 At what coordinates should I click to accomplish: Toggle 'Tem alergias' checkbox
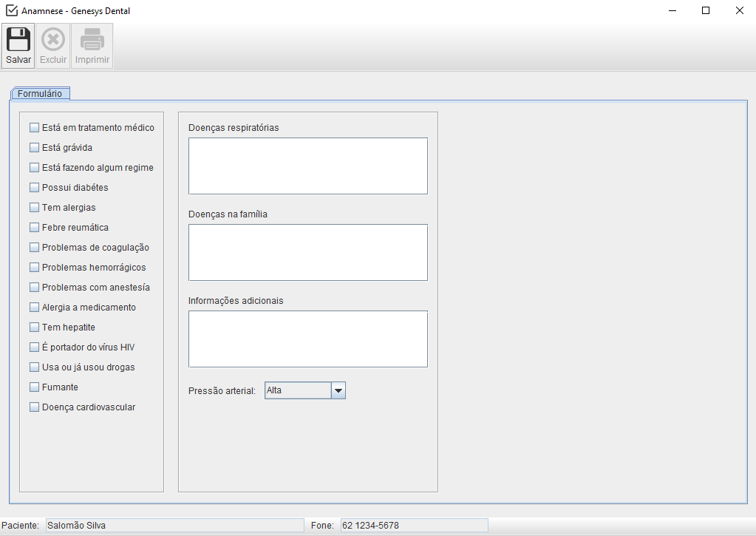pyautogui.click(x=34, y=208)
